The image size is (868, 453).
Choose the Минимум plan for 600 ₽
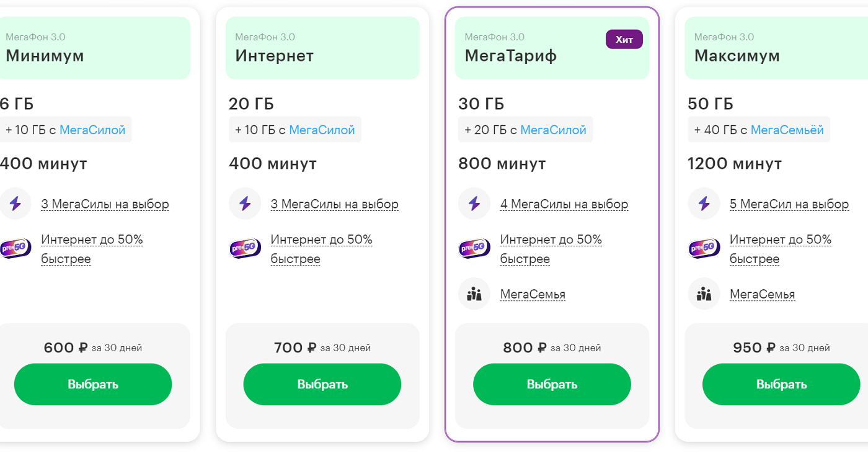pyautogui.click(x=93, y=384)
